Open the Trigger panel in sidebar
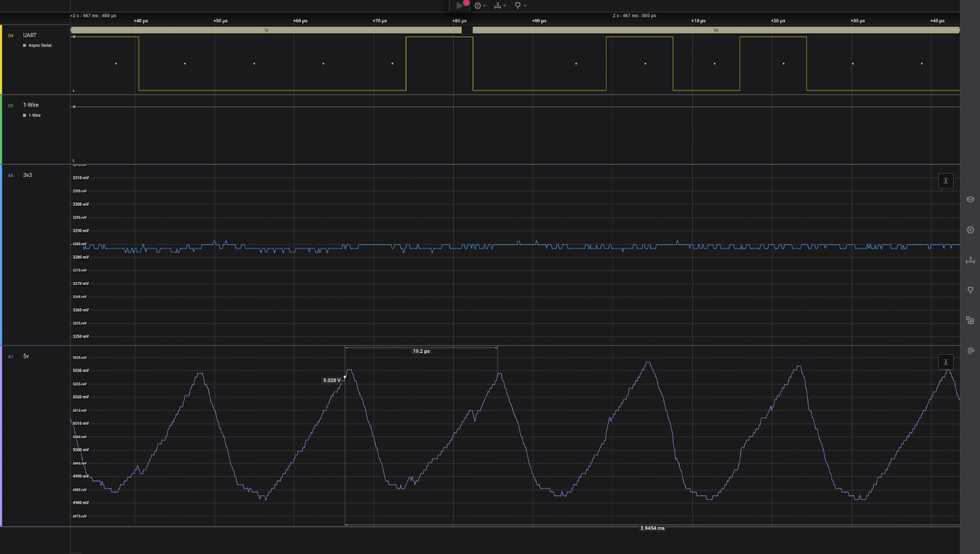This screenshot has height=554, width=980. click(x=970, y=290)
